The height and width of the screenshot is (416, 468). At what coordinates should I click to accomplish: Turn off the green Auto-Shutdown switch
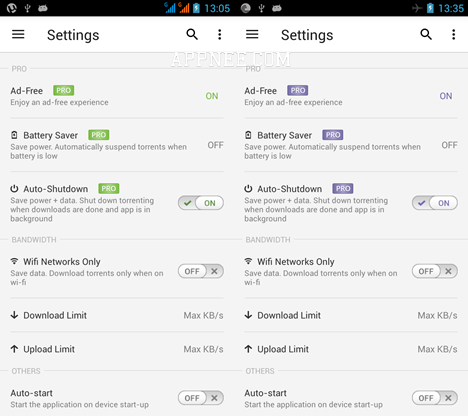pos(201,203)
